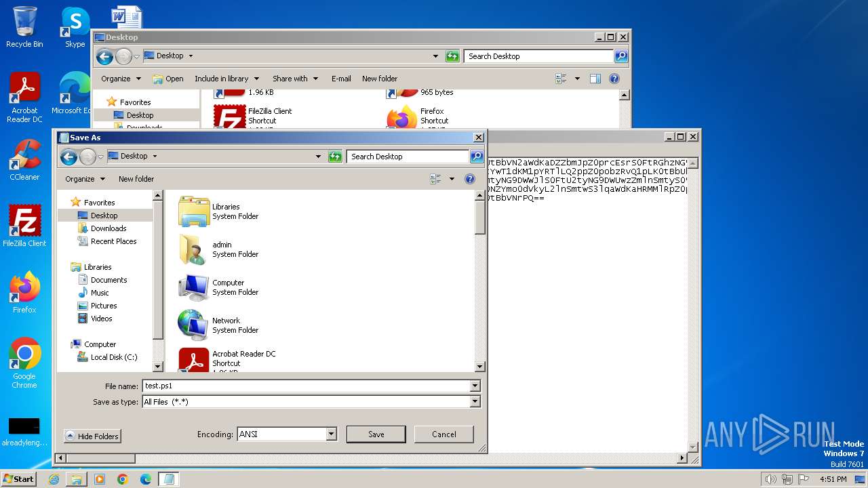Launch Firefox desktop shortcut
Screen dimensions: 868x488
[x=24, y=292]
